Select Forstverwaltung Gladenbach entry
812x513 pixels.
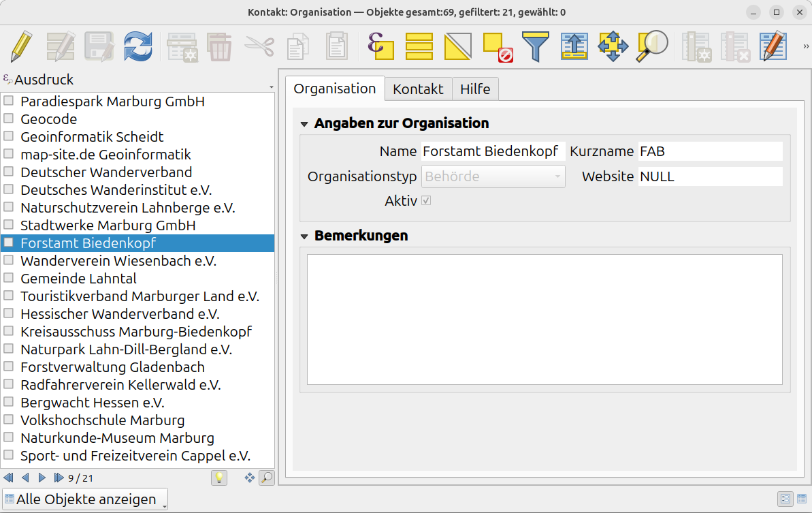click(x=137, y=367)
